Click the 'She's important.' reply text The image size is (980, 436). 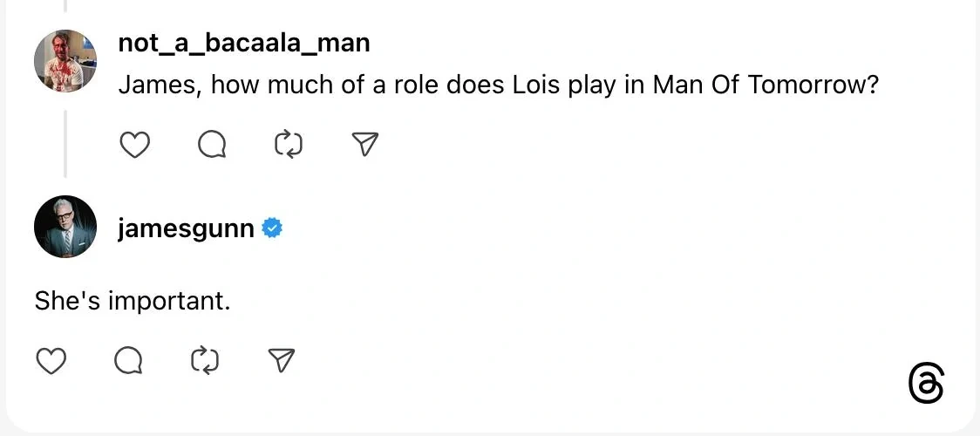132,301
